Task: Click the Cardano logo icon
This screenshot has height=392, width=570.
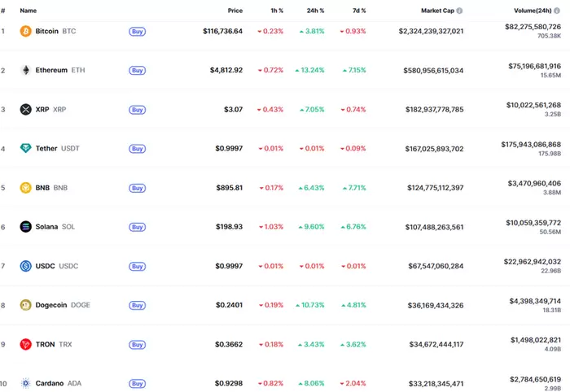Action: [x=25, y=383]
